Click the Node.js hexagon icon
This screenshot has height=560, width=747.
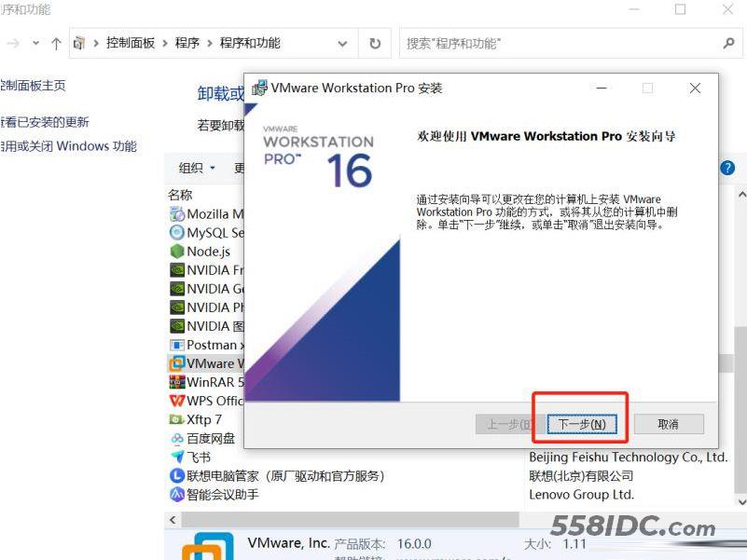pos(177,251)
